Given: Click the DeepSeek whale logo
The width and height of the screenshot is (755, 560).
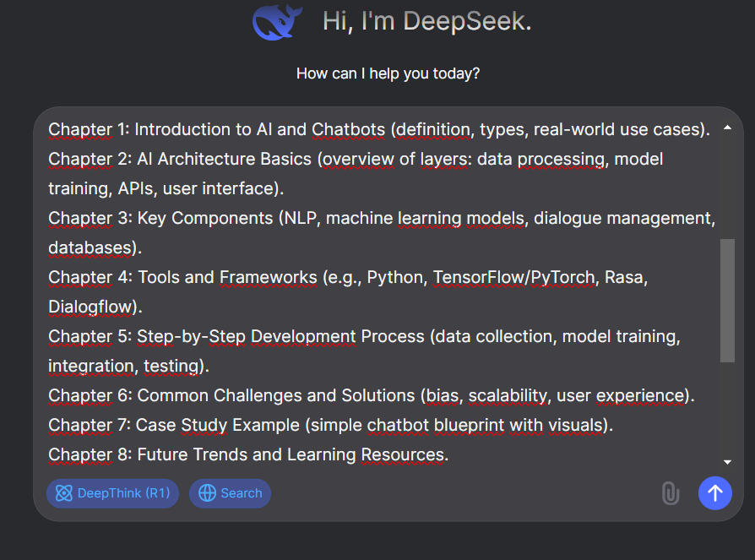Looking at the screenshot, I should click(x=277, y=22).
